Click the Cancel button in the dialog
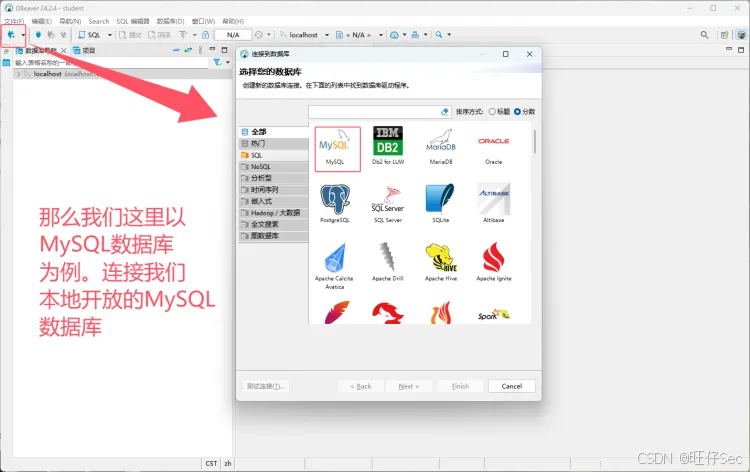 click(x=512, y=386)
